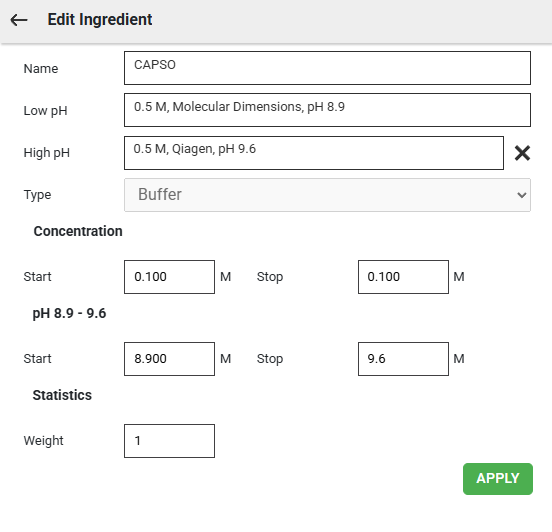Edit the Concentration Stop value 0.100
Viewport: 552px width, 532px height.
pos(403,277)
